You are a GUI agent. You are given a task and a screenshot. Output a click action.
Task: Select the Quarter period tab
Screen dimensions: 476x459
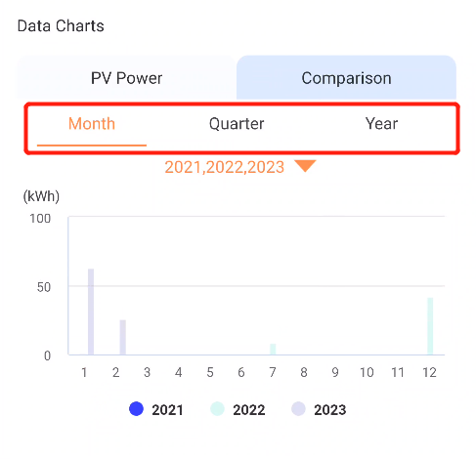pos(237,124)
